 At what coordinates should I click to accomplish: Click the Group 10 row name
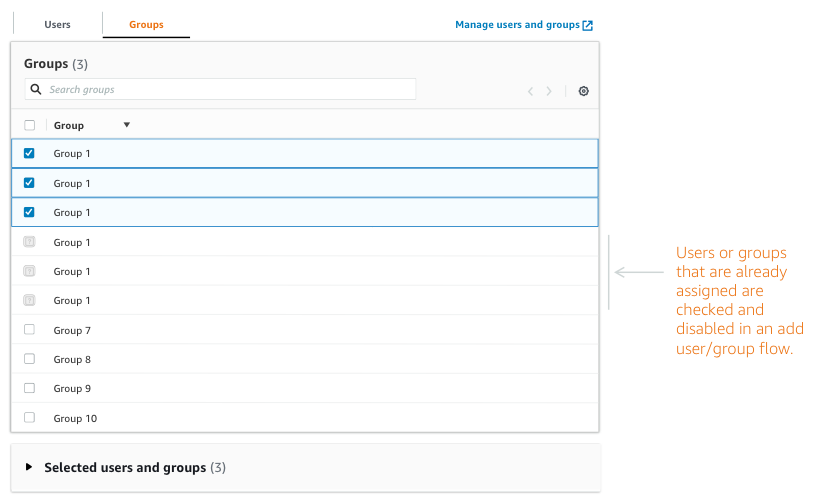[75, 417]
